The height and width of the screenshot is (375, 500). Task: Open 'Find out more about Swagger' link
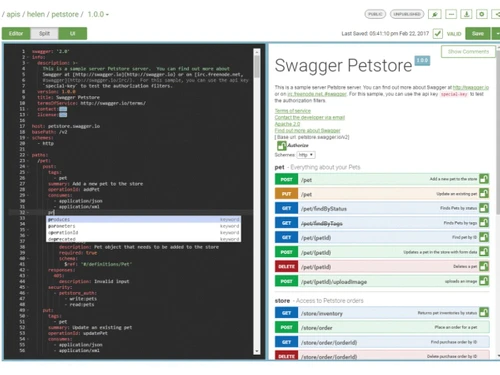pos(307,130)
